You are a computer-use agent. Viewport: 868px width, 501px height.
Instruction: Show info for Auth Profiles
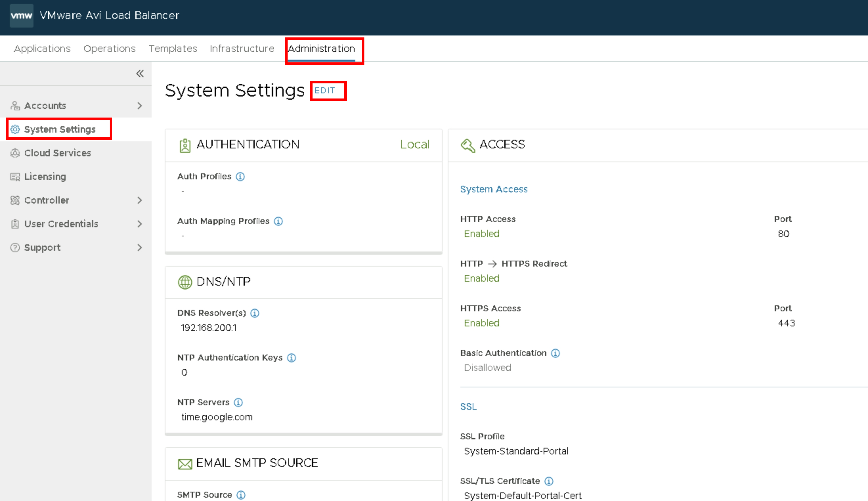240,177
